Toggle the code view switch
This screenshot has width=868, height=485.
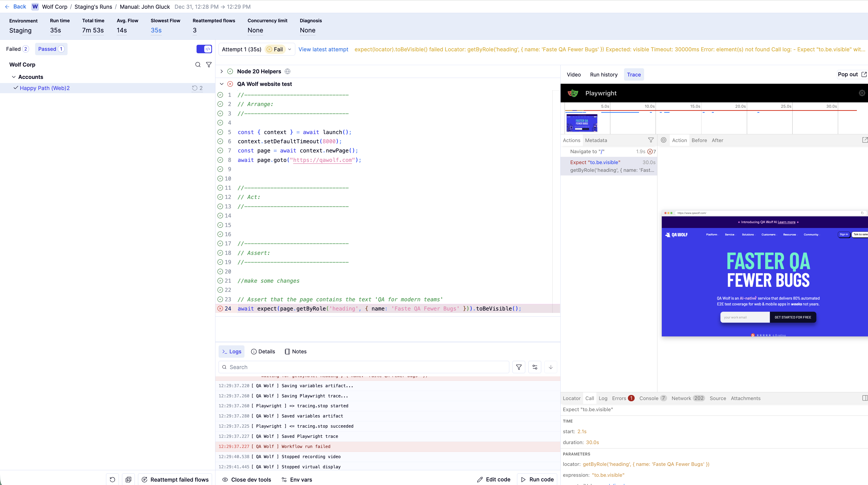tap(204, 49)
